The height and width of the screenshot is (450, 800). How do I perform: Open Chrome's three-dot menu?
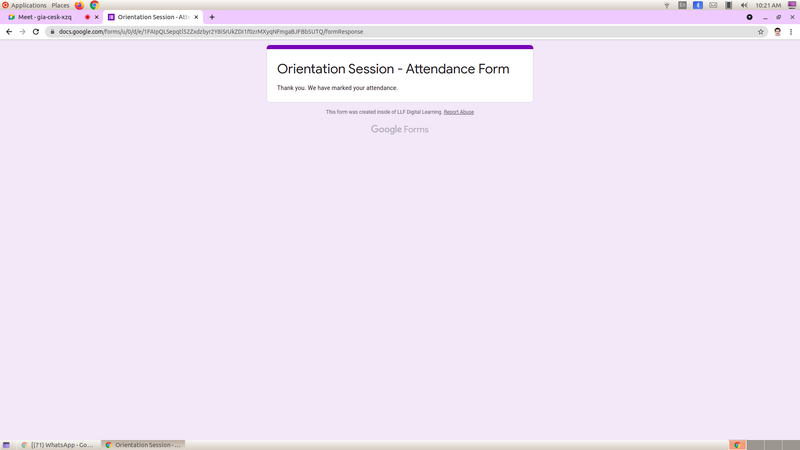coord(791,32)
